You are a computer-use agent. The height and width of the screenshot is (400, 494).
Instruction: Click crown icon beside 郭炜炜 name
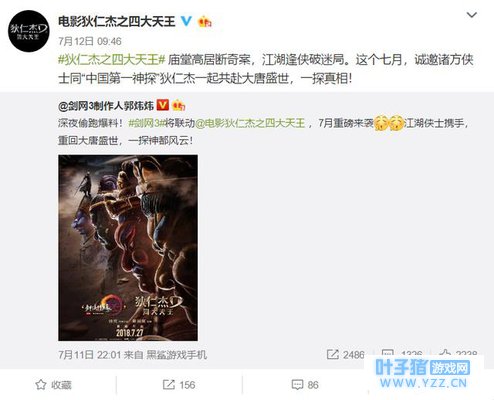pyautogui.click(x=178, y=106)
